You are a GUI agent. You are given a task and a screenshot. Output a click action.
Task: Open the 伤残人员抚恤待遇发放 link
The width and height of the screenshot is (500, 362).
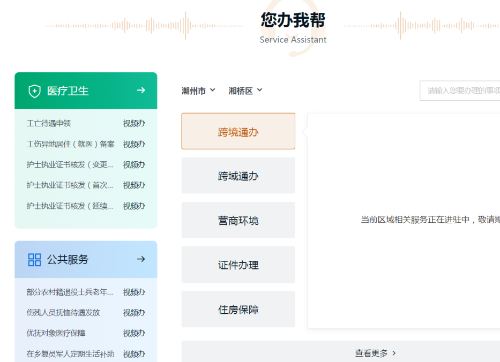click(63, 313)
